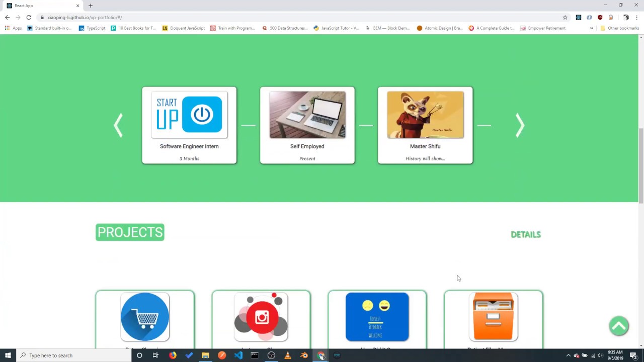The height and width of the screenshot is (362, 644).
Task: Click the Master Shifu title text
Action: coord(425,146)
